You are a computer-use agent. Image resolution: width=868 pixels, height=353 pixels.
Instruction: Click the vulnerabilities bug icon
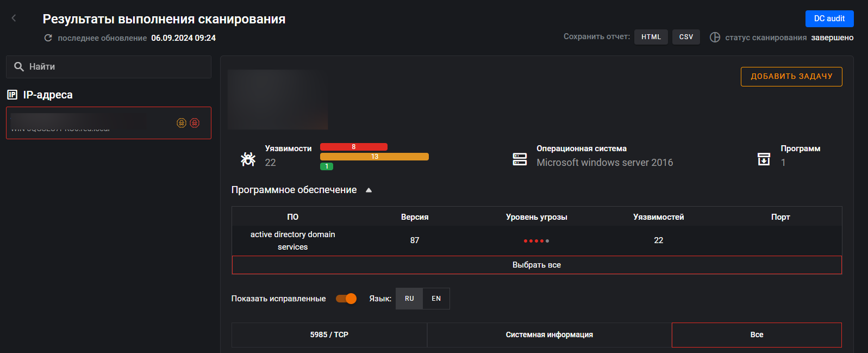pos(248,159)
